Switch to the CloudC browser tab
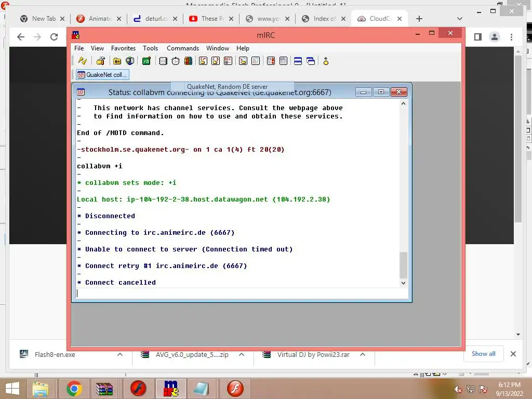Image resolution: width=532 pixels, height=399 pixels. (x=380, y=19)
